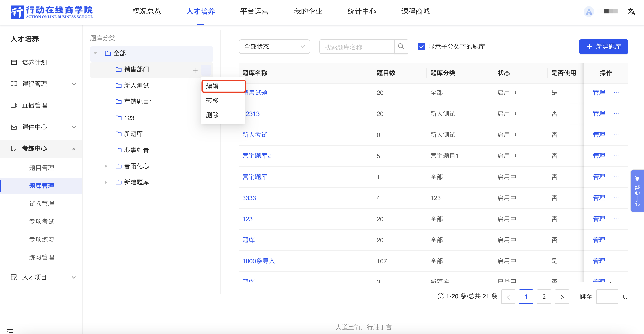Open the 营销题库2 question bank link
Screen dimensions: 644x334
256,156
